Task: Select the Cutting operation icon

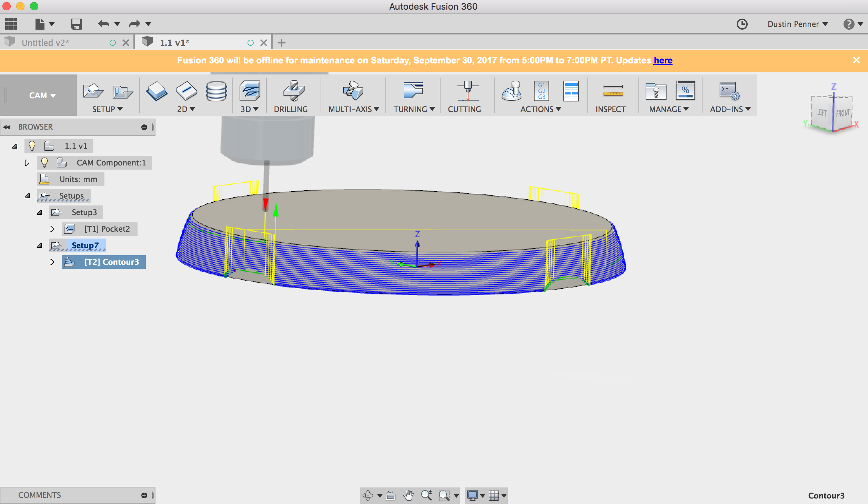Action: click(x=468, y=91)
